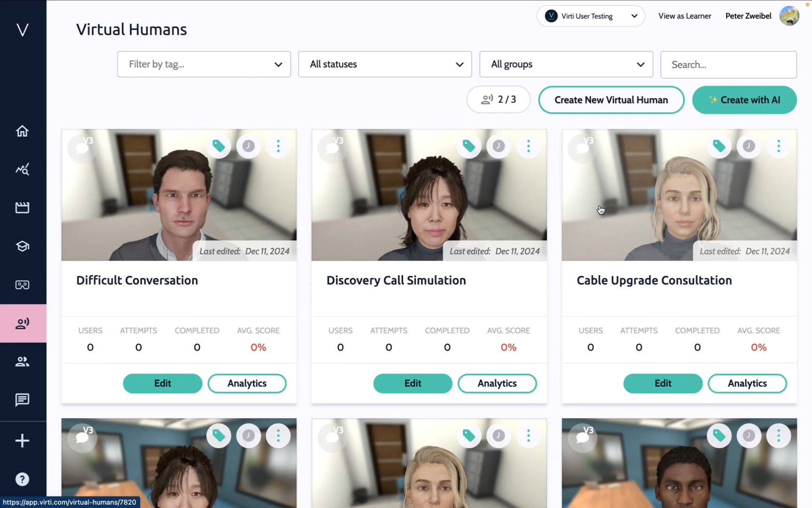Screen dimensions: 812x508
Task: Click the tag icon on Difficult Conversation card
Action: coord(219,146)
